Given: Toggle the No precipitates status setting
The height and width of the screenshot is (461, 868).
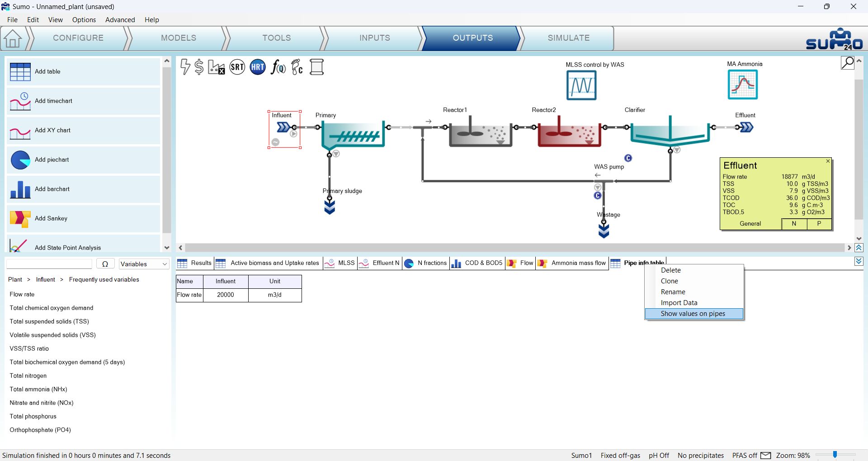Looking at the screenshot, I should coord(701,455).
